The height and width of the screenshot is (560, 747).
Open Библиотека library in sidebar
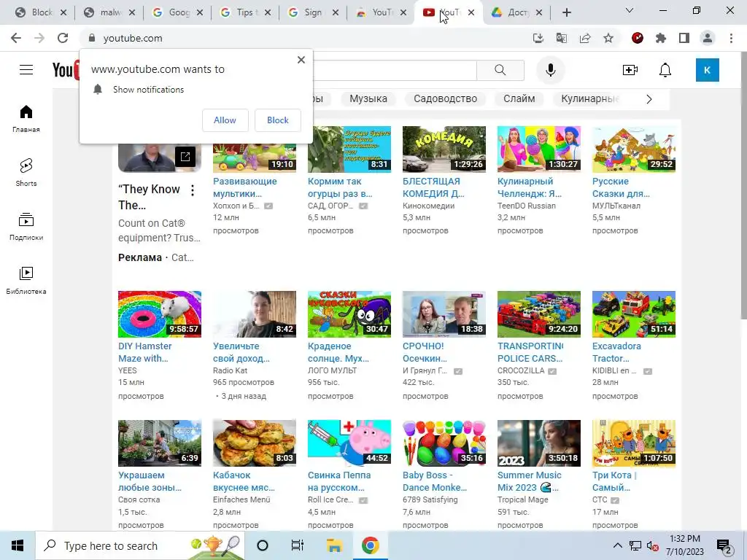coord(26,281)
